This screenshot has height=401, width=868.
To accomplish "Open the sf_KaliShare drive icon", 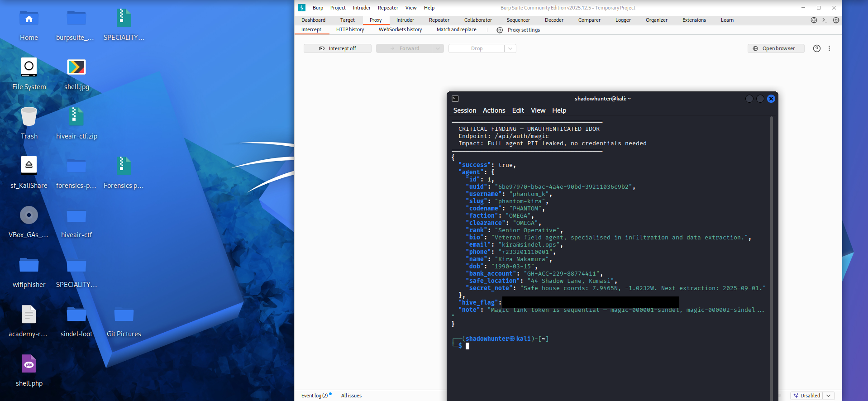I will [x=29, y=166].
